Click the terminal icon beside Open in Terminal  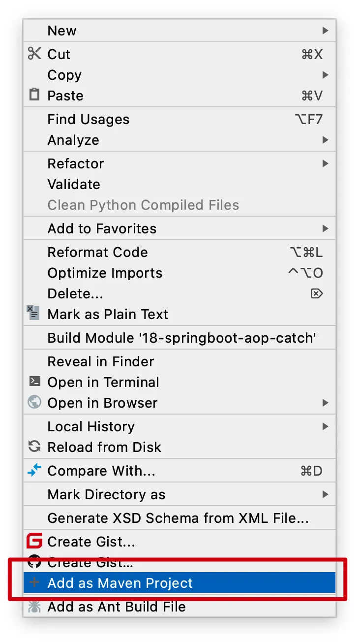coord(34,382)
